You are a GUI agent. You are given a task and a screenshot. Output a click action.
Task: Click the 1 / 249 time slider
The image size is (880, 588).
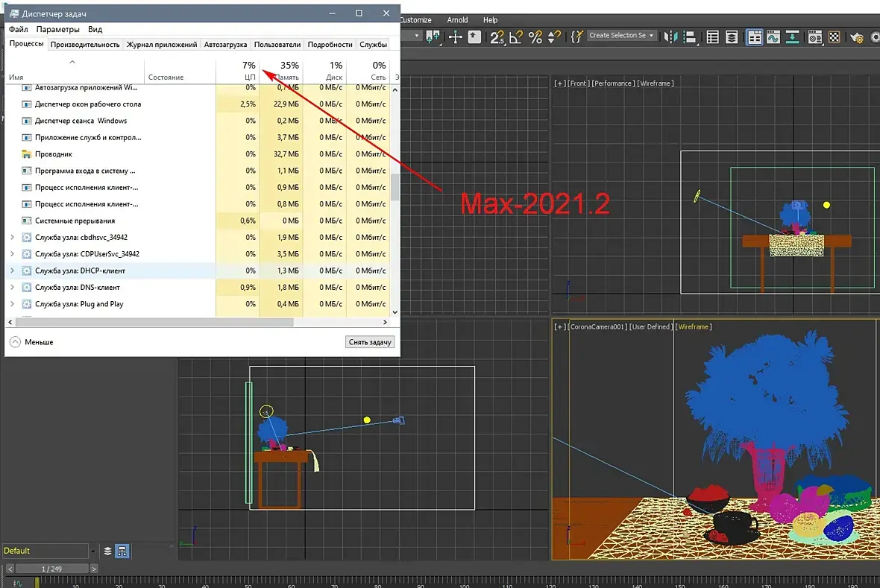[51, 569]
